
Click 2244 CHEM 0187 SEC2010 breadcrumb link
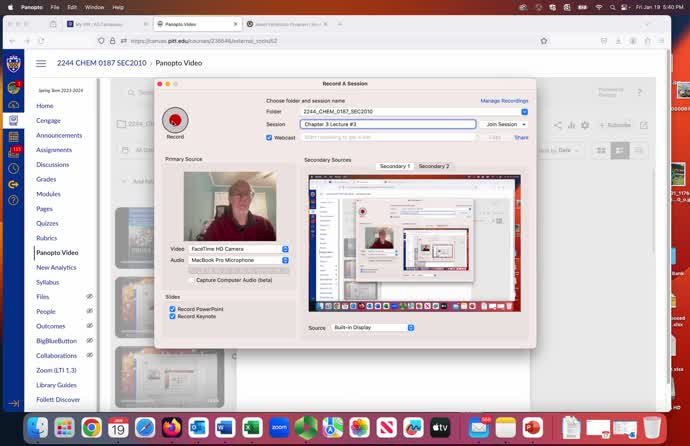pos(102,63)
